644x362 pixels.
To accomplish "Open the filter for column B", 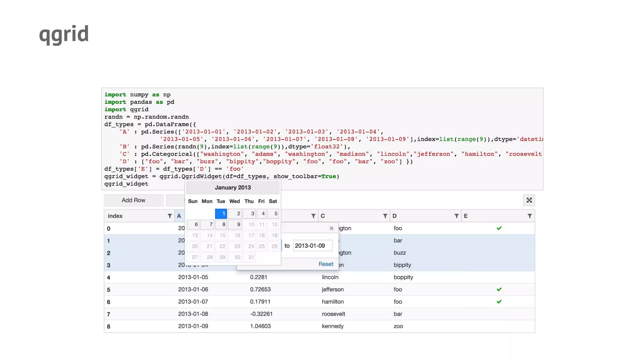I will pyautogui.click(x=313, y=216).
